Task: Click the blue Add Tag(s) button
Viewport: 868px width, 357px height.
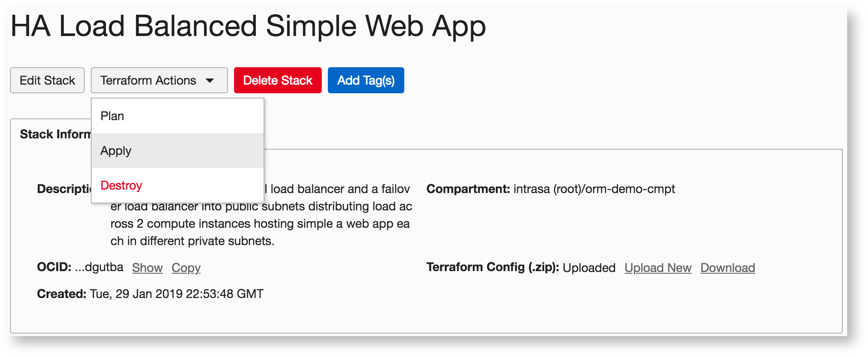Action: tap(366, 80)
